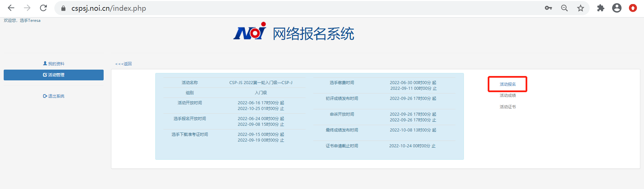The image size is (644, 189).
Task: Click the 活动开放时间 label
Action: tap(190, 103)
